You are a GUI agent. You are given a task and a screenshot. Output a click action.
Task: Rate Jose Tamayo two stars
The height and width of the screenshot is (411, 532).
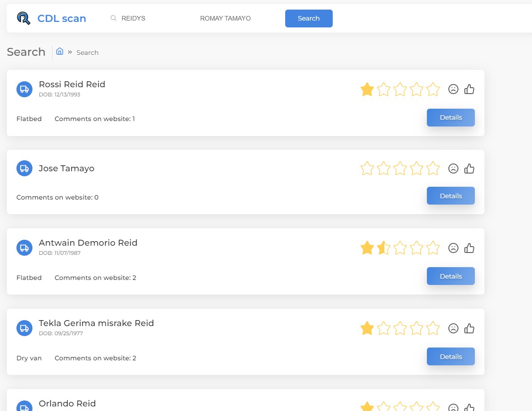point(384,169)
